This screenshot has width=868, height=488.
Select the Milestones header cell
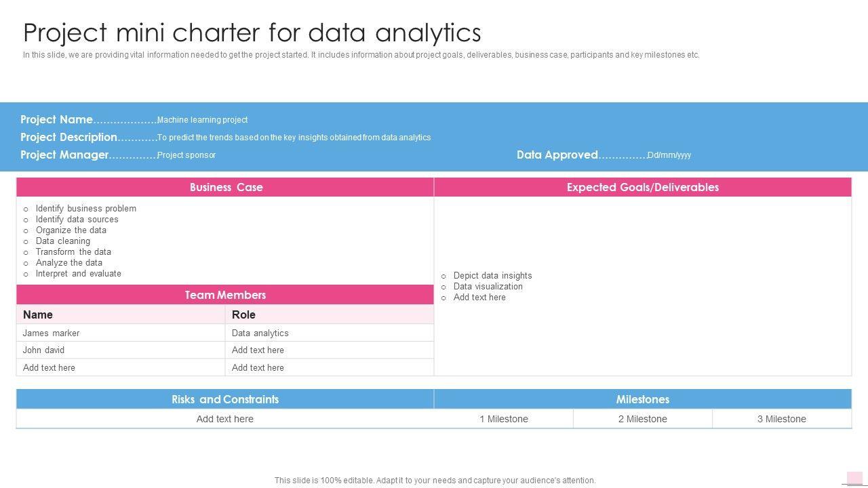[642, 399]
